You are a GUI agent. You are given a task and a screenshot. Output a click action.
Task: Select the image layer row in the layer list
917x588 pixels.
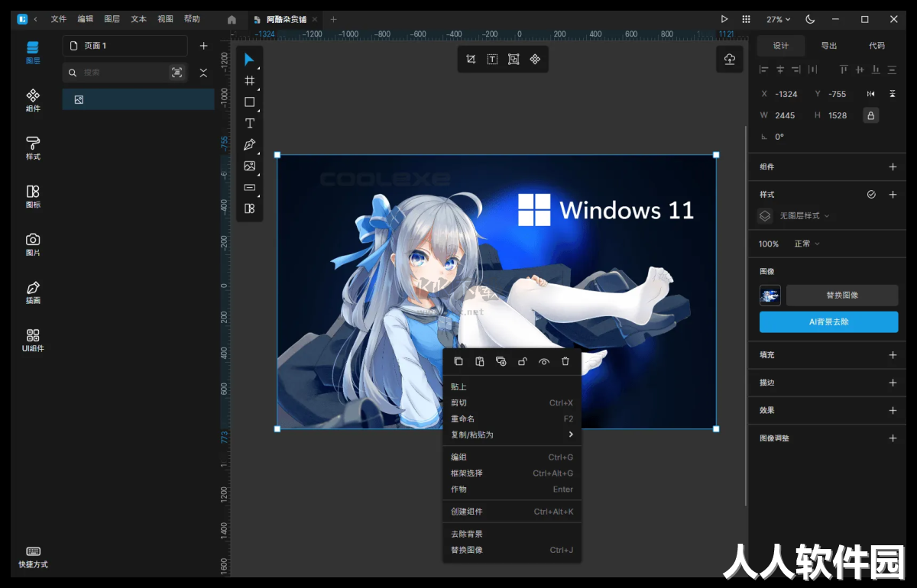pyautogui.click(x=138, y=99)
